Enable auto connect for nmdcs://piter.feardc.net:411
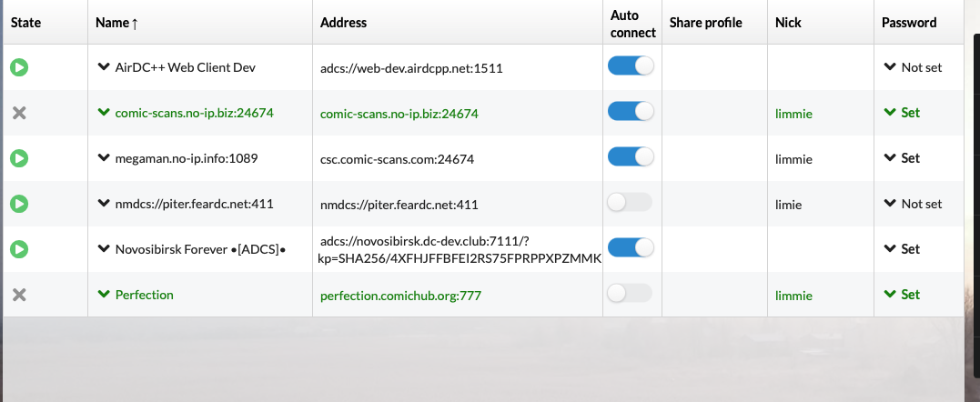Image resolution: width=980 pixels, height=402 pixels. [631, 203]
